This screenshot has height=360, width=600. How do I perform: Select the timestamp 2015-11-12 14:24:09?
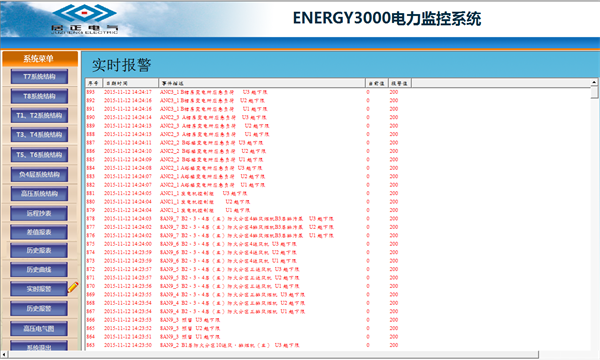(128, 160)
